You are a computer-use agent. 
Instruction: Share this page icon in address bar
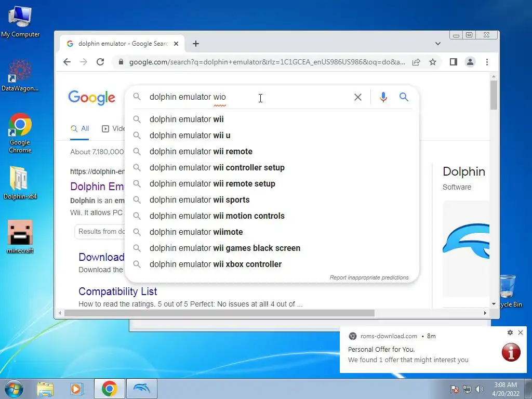[x=416, y=62]
